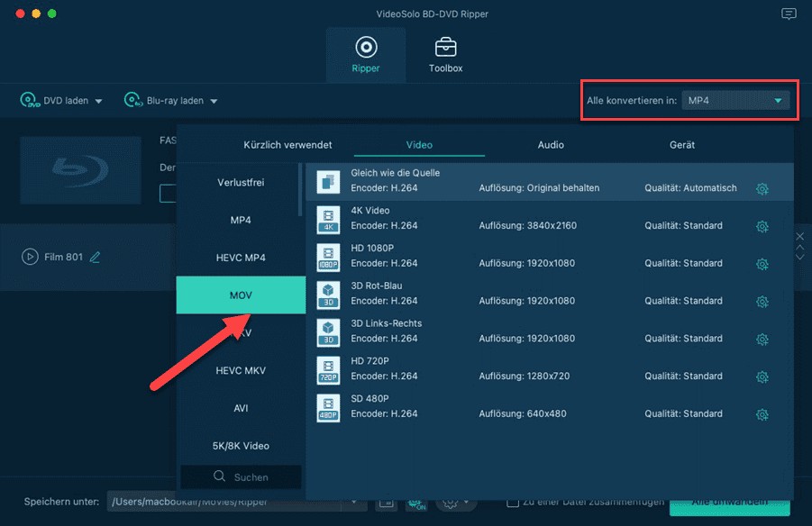812x526 pixels.
Task: Click the DVD laden disc icon
Action: pyautogui.click(x=30, y=100)
